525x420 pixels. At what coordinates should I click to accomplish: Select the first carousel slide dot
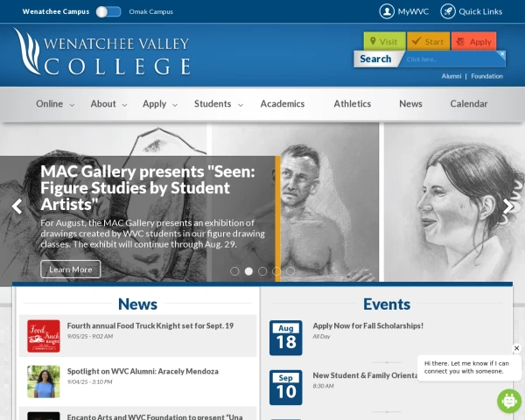coord(234,271)
